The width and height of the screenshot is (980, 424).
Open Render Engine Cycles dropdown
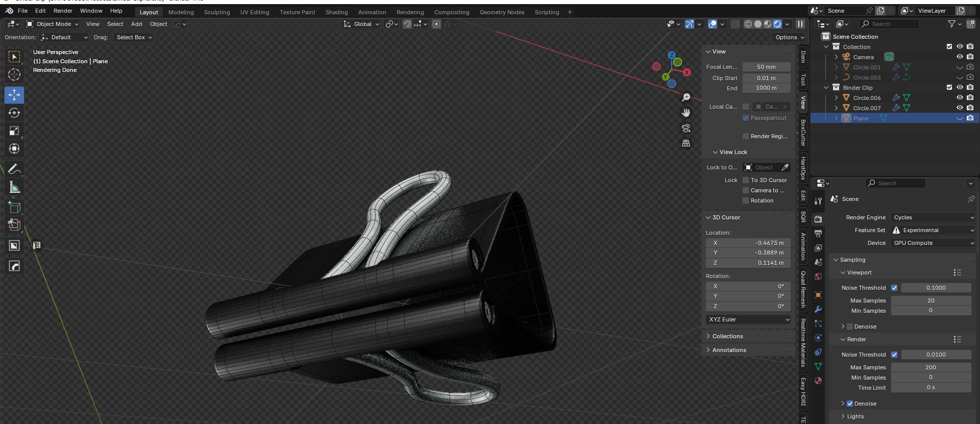coord(933,217)
